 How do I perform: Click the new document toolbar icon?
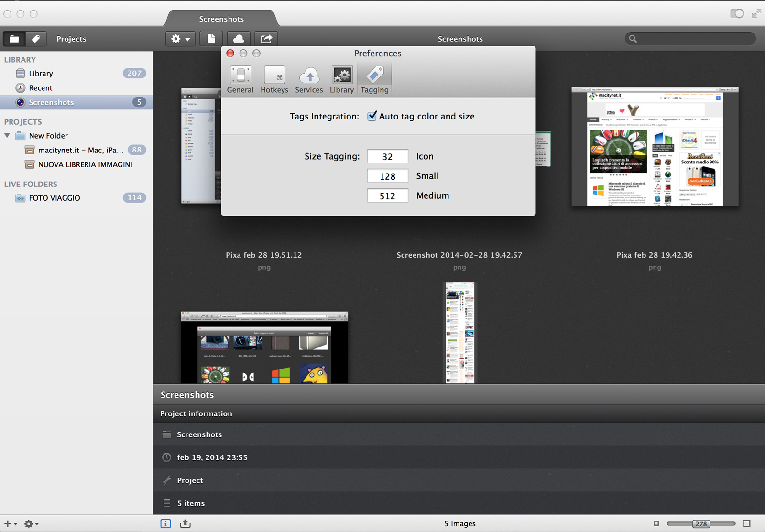211,39
